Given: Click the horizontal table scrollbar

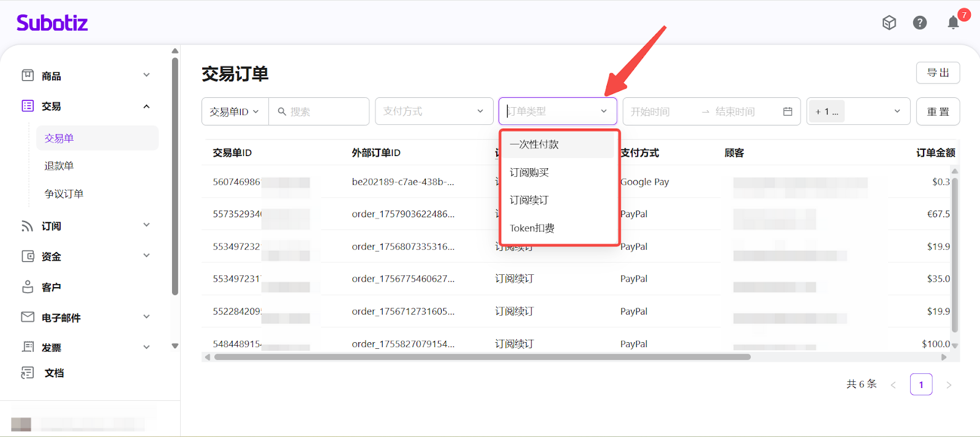Looking at the screenshot, I should 482,357.
